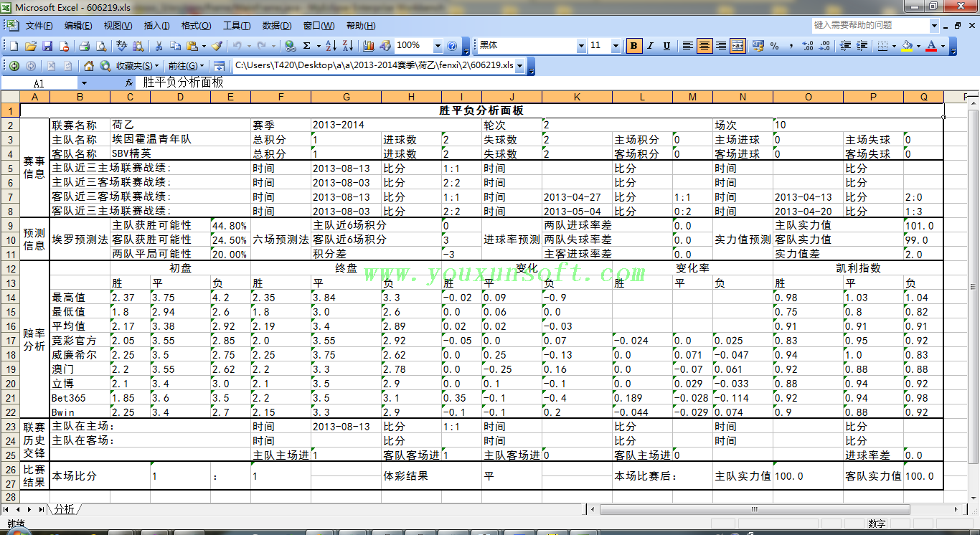Click the Open file folder icon
Image resolution: width=980 pixels, height=535 pixels.
[x=31, y=46]
